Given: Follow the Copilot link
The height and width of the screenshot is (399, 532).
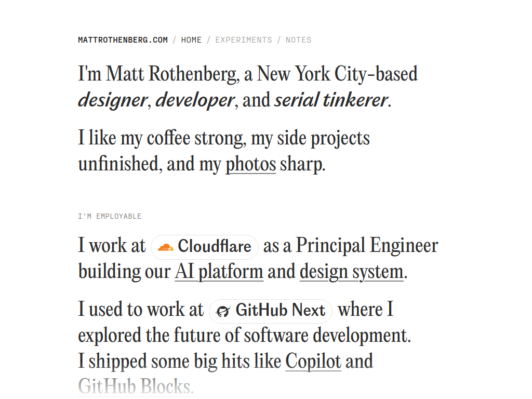Looking at the screenshot, I should pyautogui.click(x=313, y=361).
